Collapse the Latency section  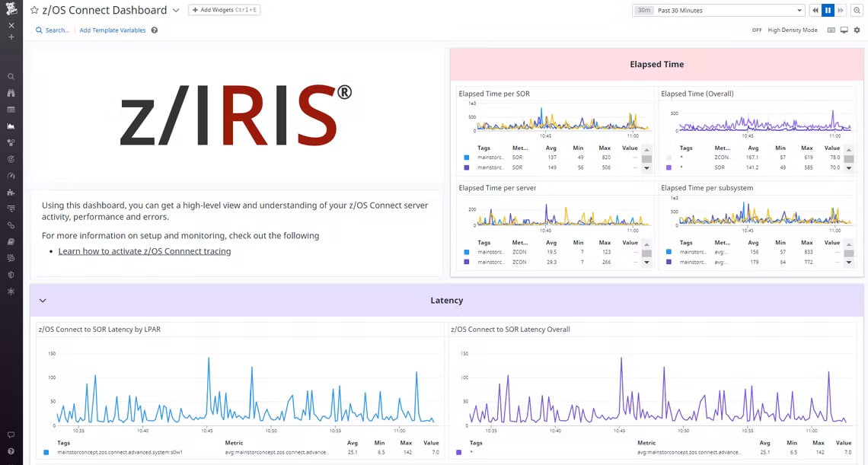pyautogui.click(x=43, y=300)
